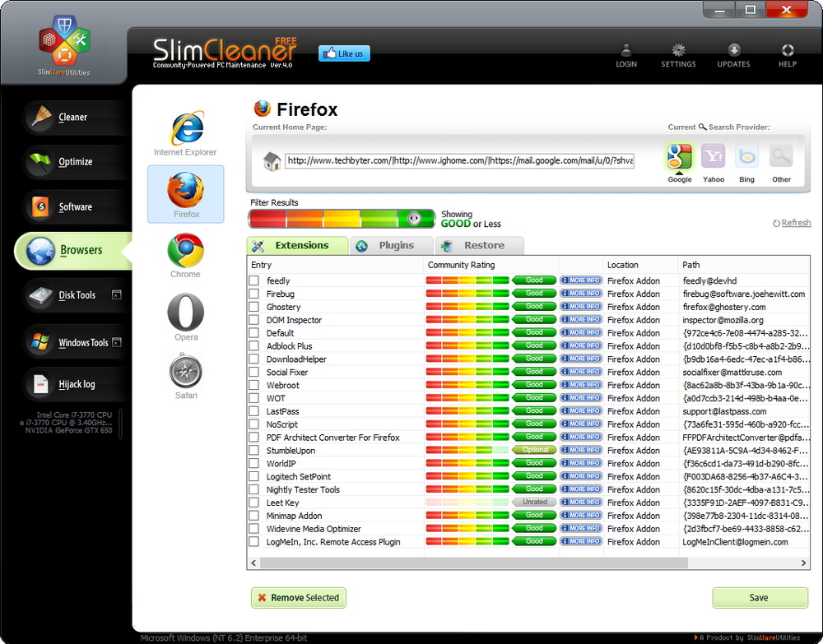
Task: Check the Widevine Media Optimizer checkbox
Action: pyautogui.click(x=254, y=529)
